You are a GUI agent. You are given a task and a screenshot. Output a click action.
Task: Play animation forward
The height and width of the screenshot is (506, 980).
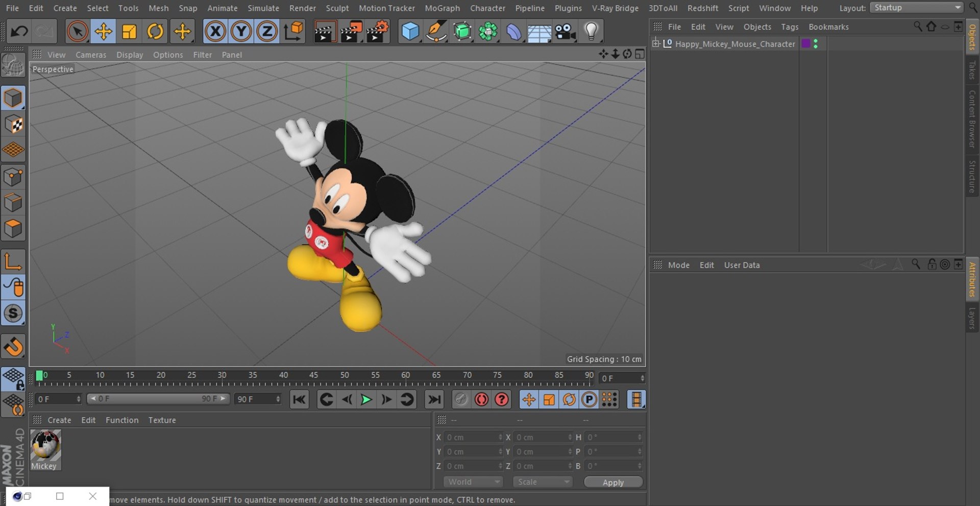point(366,400)
